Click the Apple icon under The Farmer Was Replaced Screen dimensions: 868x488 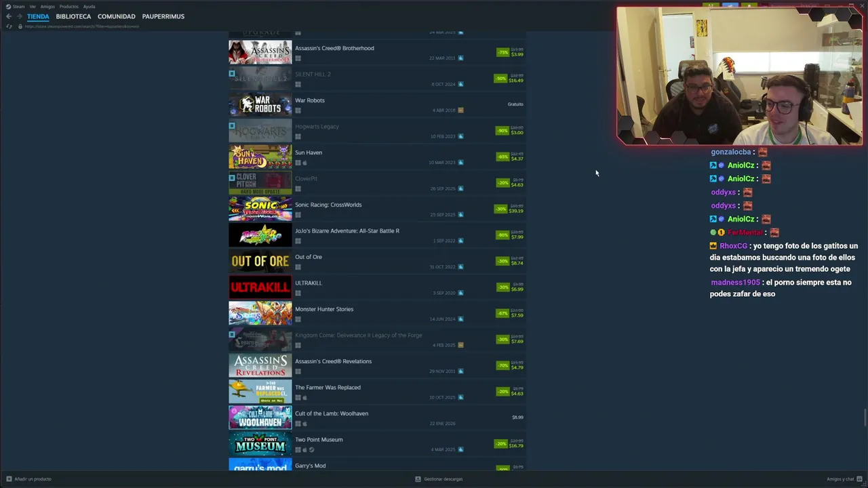[304, 398]
